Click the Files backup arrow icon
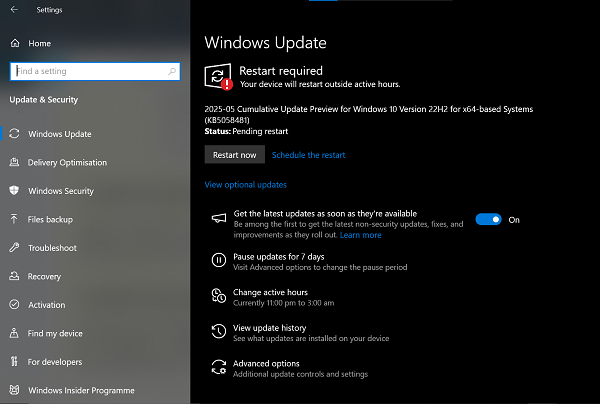 pos(14,219)
